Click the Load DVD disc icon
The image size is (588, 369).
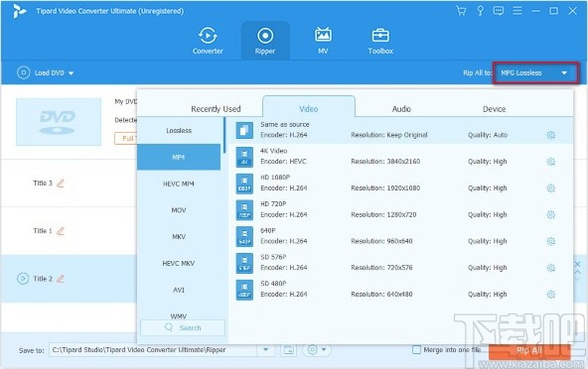pos(23,72)
